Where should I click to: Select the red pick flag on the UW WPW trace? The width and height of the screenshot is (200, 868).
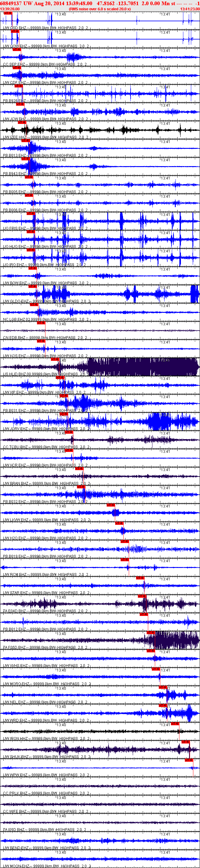point(189,760)
